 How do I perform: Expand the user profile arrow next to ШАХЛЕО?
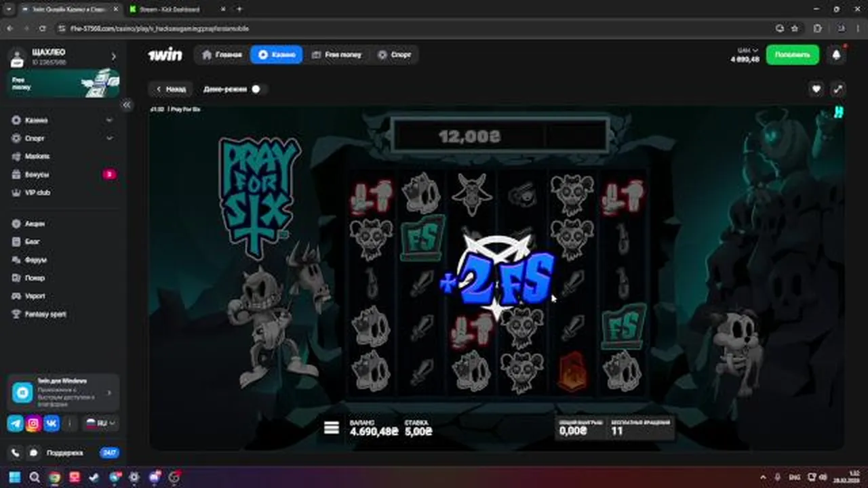(x=113, y=57)
